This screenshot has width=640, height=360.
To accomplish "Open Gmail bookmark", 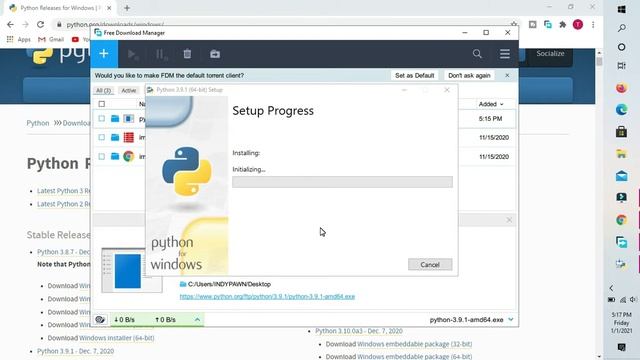I will [51, 39].
